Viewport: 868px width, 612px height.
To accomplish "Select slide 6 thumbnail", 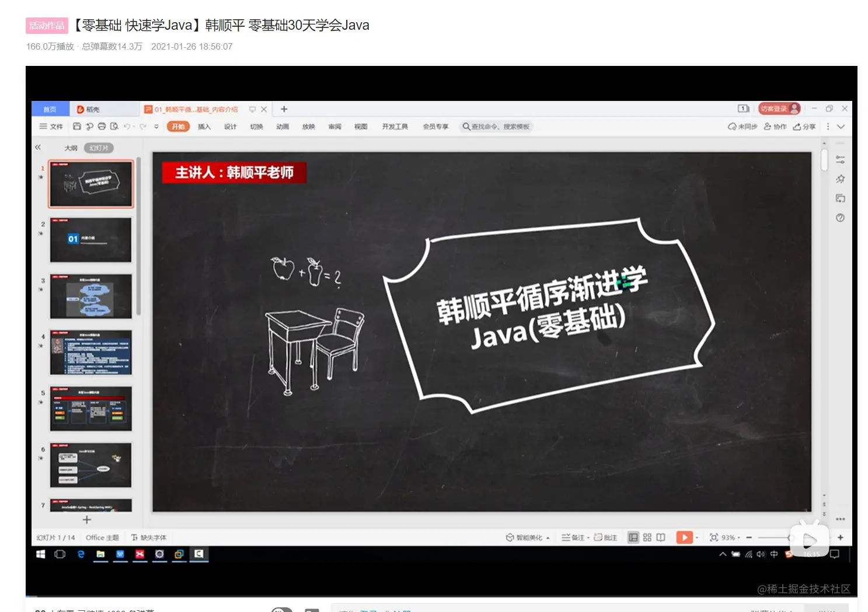I will [x=91, y=464].
